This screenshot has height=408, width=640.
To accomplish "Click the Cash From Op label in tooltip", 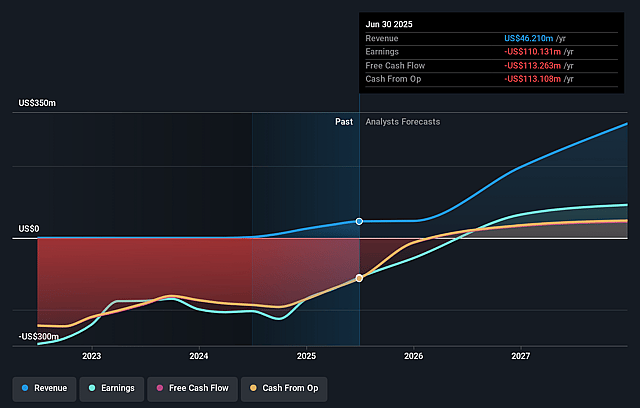I will [393, 79].
